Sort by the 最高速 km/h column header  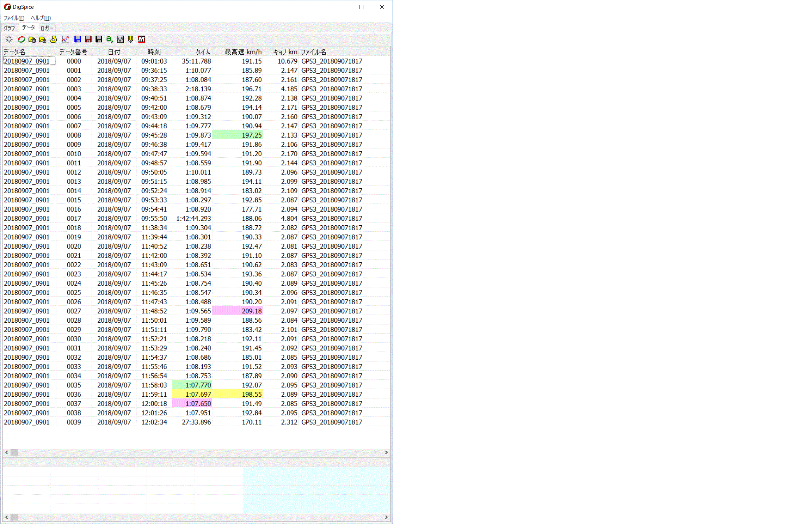(x=243, y=52)
